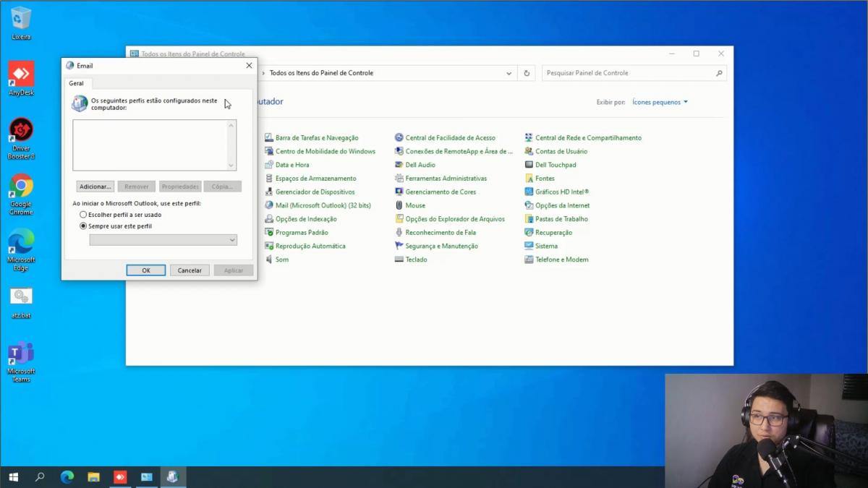Click Cancelar in the Email dialog
Viewport: 868px width, 488px height.
point(190,270)
